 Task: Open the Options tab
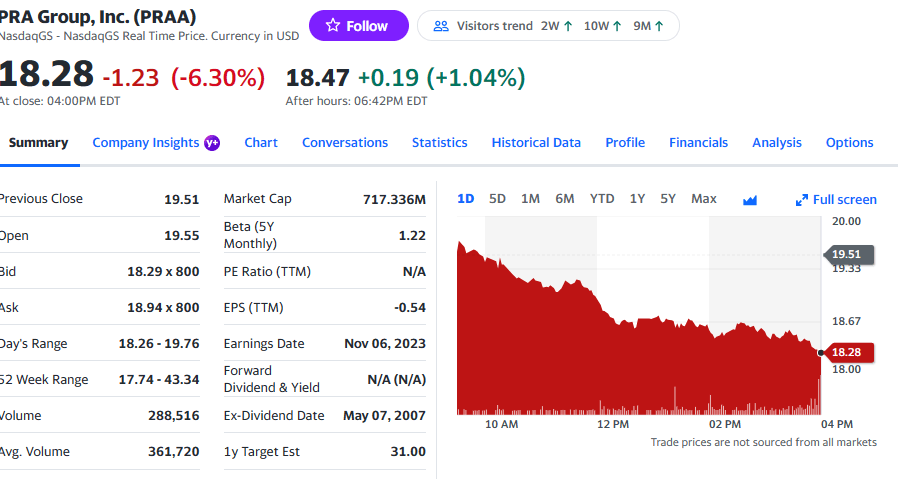coord(849,143)
